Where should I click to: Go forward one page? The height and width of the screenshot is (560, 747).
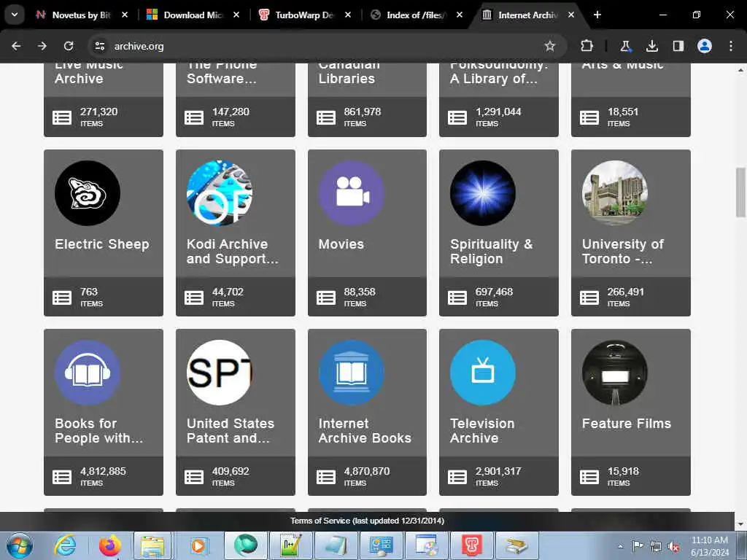tap(42, 46)
